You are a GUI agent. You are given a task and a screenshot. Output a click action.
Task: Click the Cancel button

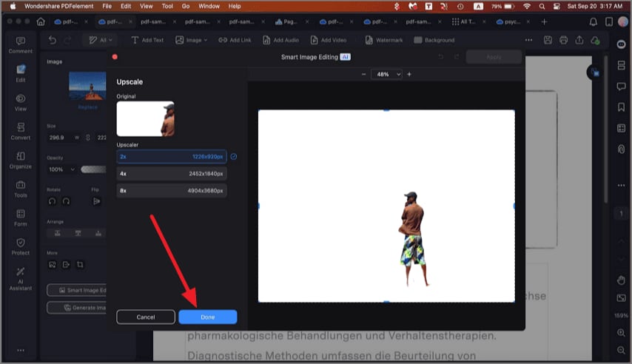(x=146, y=317)
